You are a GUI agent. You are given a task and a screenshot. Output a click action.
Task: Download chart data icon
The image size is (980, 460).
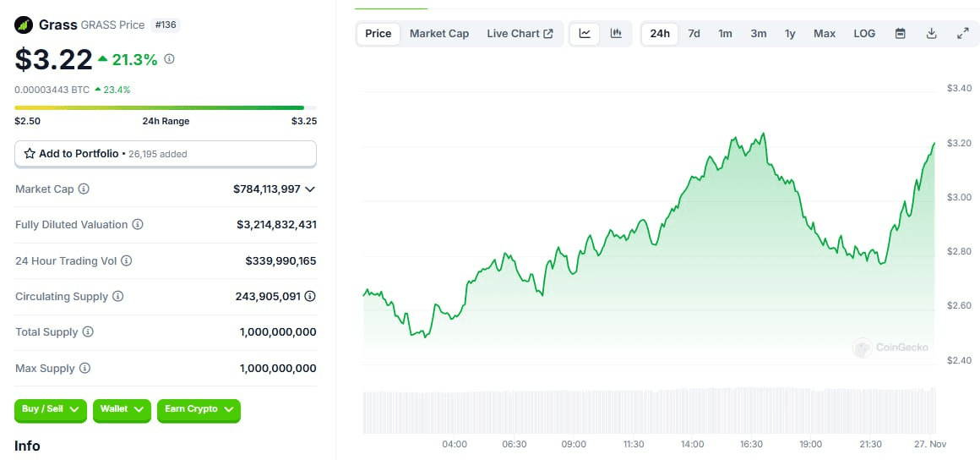[x=931, y=34]
